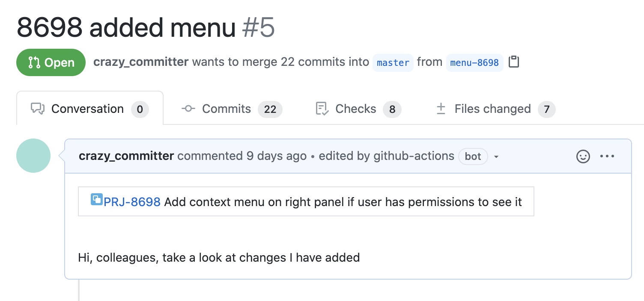Select the Conversation tab
Image resolution: width=644 pixels, height=301 pixels.
(x=90, y=108)
